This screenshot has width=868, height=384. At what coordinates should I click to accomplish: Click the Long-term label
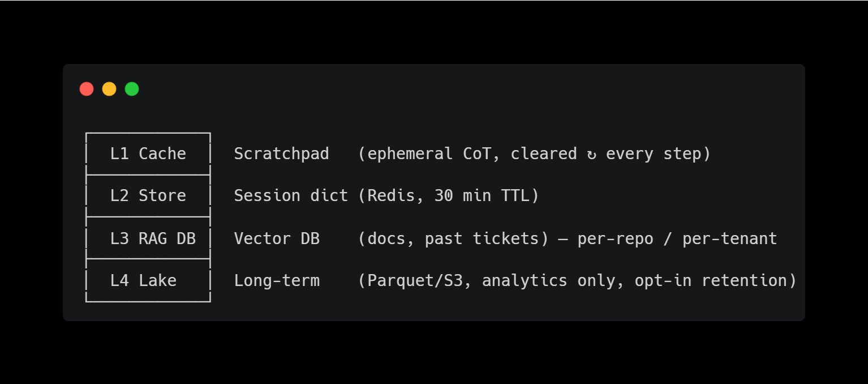point(277,280)
